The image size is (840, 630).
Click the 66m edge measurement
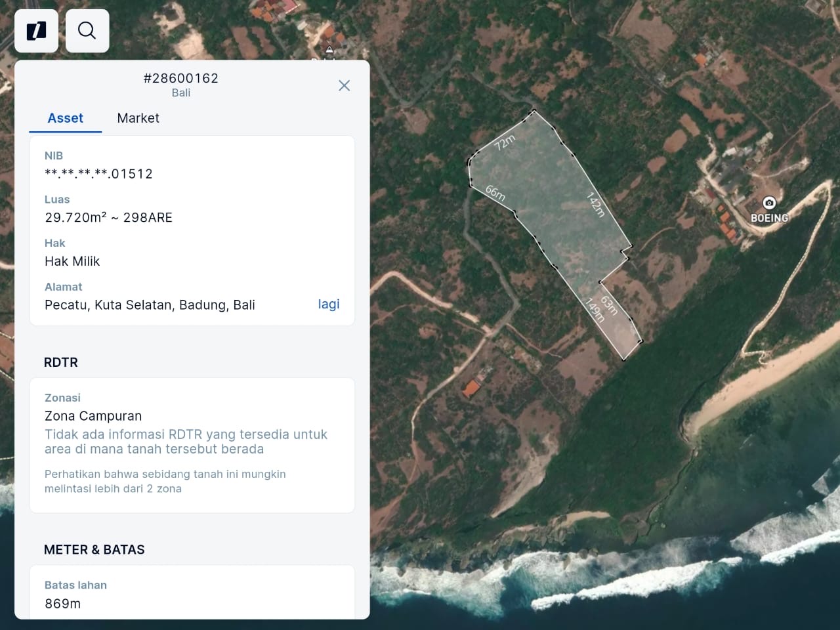click(x=495, y=193)
